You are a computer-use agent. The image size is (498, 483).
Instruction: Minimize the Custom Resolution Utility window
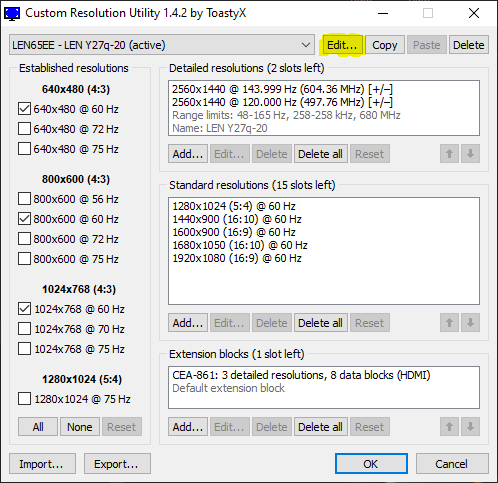point(383,13)
